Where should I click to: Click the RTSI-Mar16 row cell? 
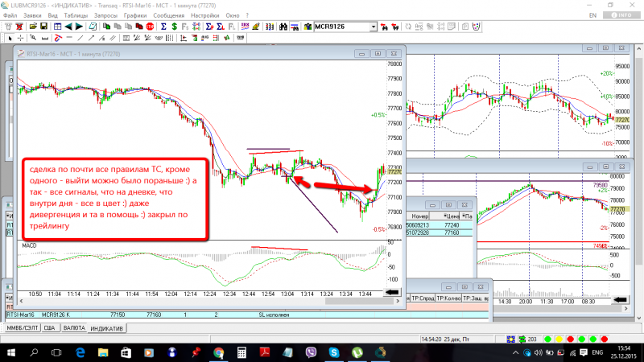click(21, 315)
